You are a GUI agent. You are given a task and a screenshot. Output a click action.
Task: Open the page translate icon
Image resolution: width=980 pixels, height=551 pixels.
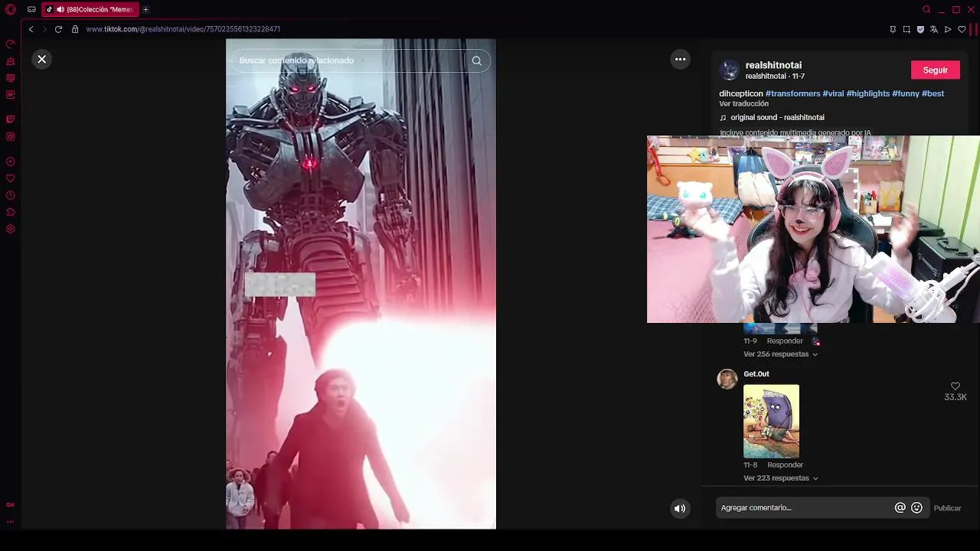point(934,29)
